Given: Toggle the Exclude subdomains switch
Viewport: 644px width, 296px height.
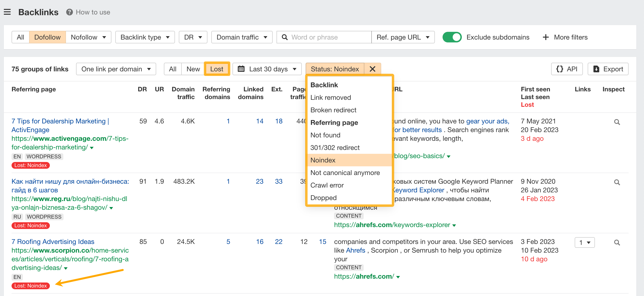Looking at the screenshot, I should [x=452, y=37].
